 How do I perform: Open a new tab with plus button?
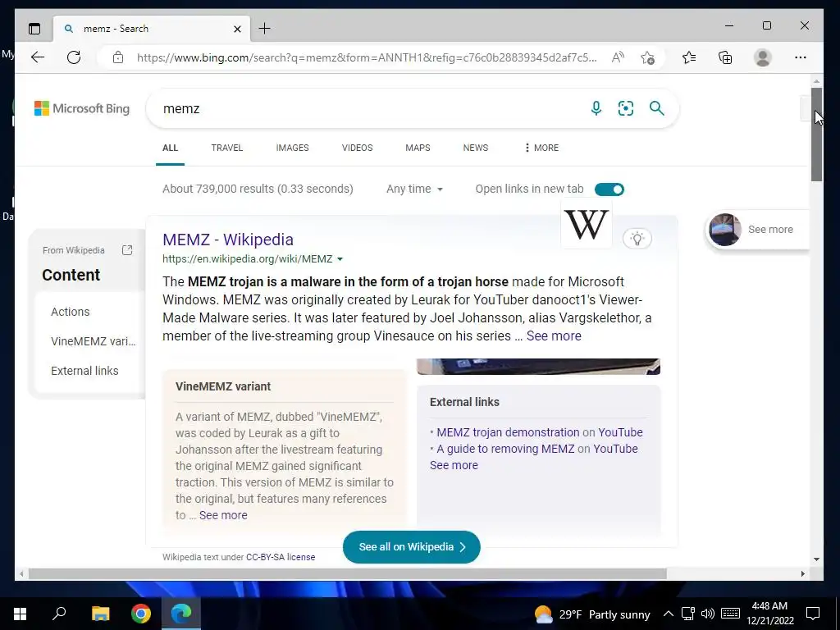point(265,29)
